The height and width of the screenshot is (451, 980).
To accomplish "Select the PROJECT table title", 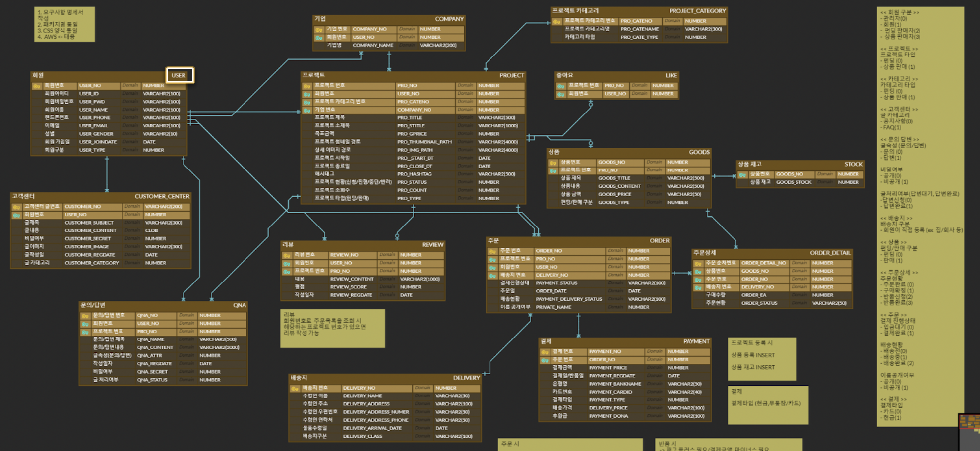I will [x=511, y=75].
